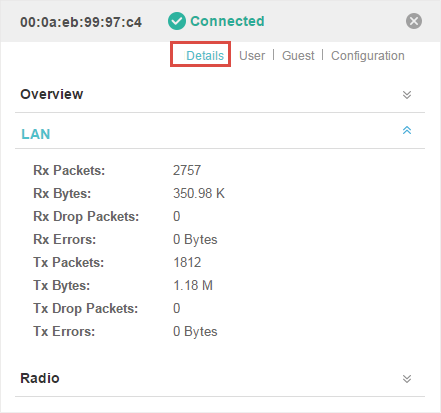Image resolution: width=441 pixels, height=413 pixels.
Task: Click the Rx Drop Packets label
Action: coord(86,217)
